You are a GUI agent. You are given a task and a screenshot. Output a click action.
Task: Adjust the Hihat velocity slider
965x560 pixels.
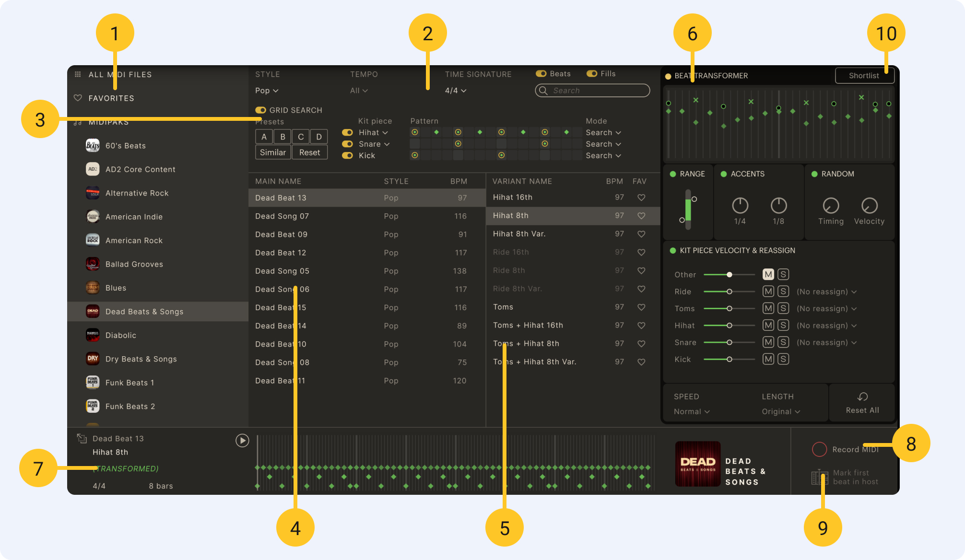tap(729, 325)
